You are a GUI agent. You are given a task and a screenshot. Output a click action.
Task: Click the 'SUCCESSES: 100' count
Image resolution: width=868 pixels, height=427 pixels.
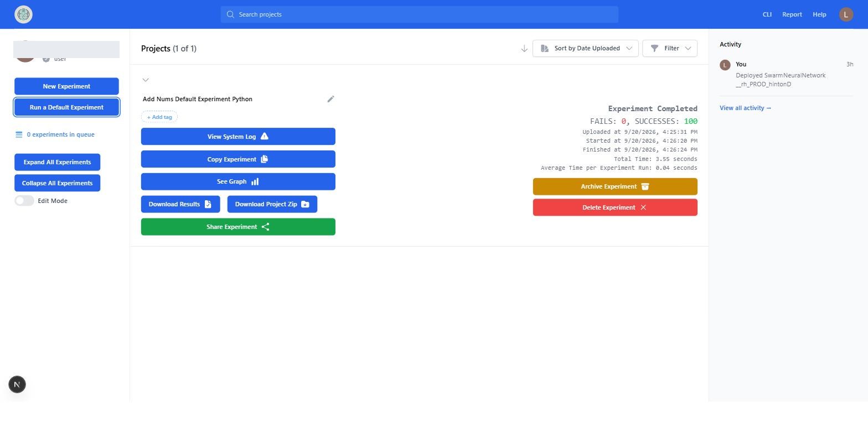666,121
